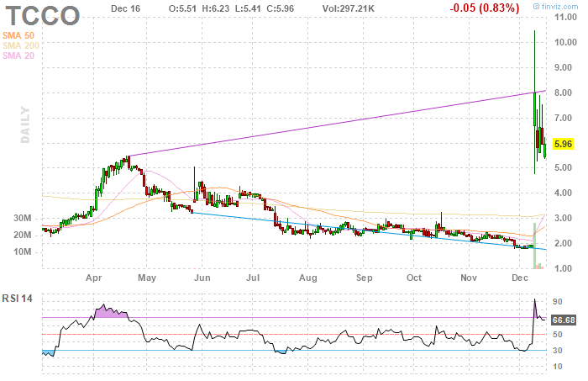Viewport: 588px width, 381px height.
Task: Click the purple RSI overbought shaded area
Action: pyautogui.click(x=109, y=312)
